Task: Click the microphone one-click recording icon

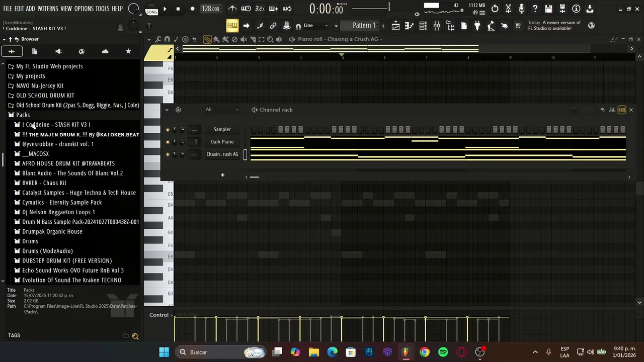Action: coord(522,9)
